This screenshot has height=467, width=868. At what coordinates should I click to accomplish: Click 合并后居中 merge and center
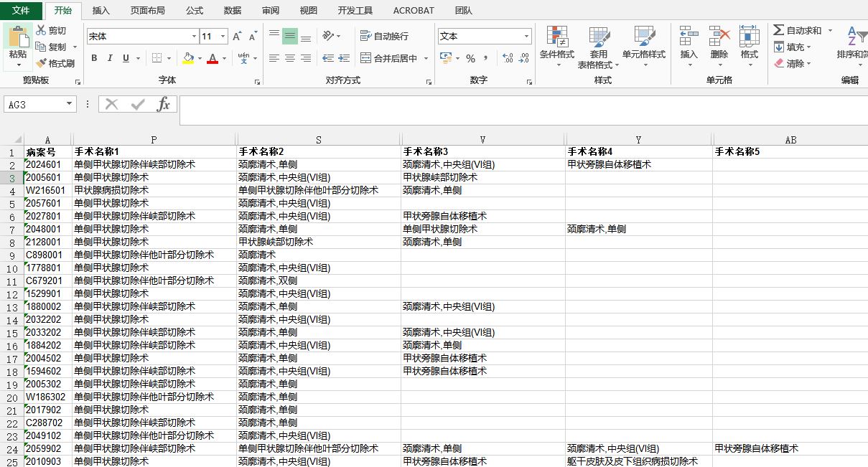[x=388, y=58]
